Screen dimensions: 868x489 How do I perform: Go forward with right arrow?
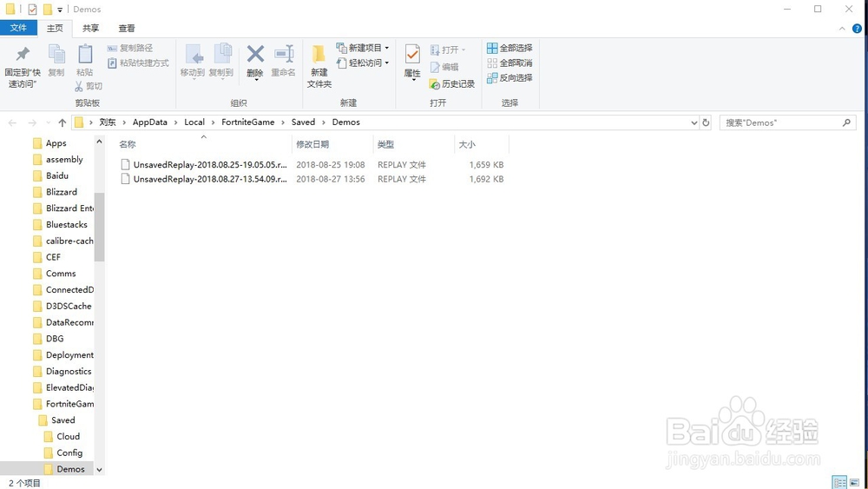32,122
